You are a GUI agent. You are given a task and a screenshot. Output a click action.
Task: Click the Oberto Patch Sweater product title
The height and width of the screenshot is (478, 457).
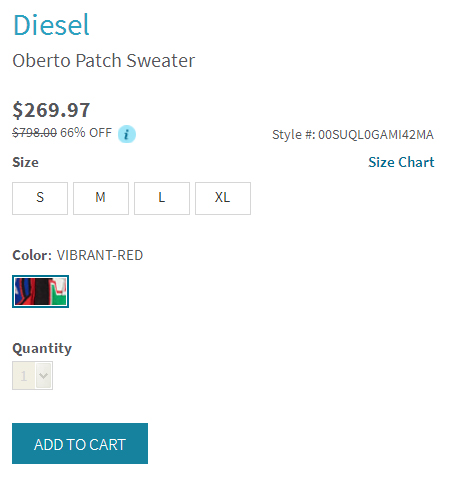click(x=104, y=61)
